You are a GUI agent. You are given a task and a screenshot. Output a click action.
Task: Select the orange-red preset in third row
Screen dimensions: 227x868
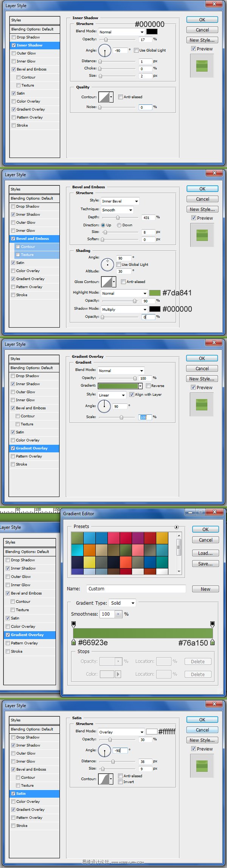click(126, 562)
